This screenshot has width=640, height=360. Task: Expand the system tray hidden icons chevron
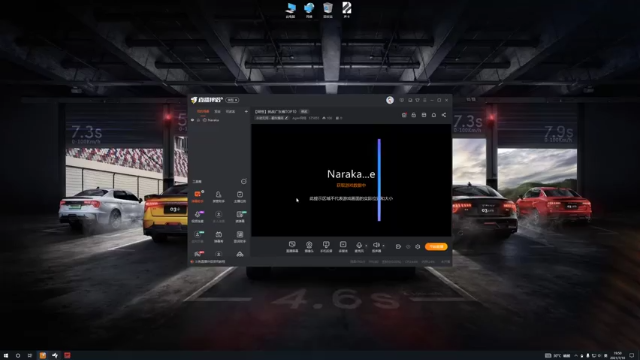(576, 356)
